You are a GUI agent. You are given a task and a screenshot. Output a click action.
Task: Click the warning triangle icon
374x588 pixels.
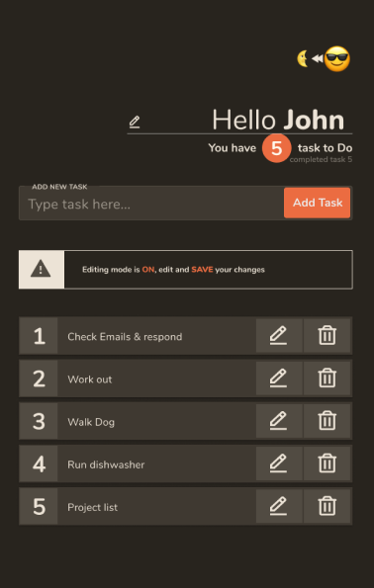[41, 269]
